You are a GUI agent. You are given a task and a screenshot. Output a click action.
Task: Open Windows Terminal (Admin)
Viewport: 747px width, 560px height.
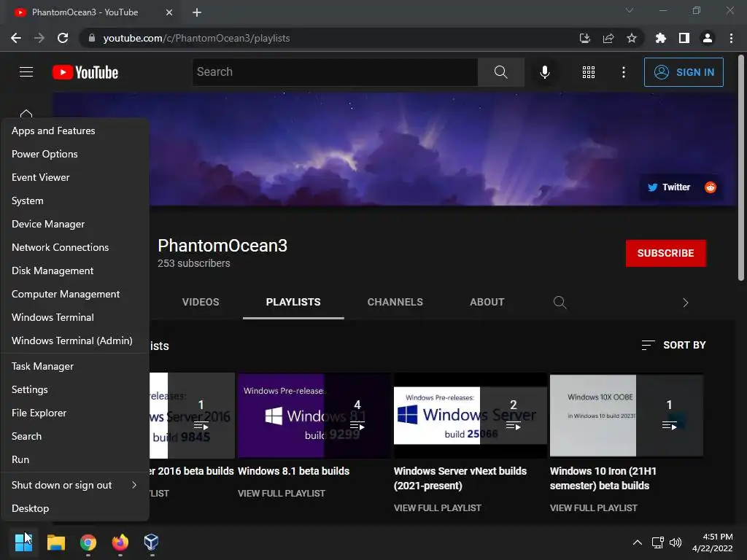coord(75,341)
